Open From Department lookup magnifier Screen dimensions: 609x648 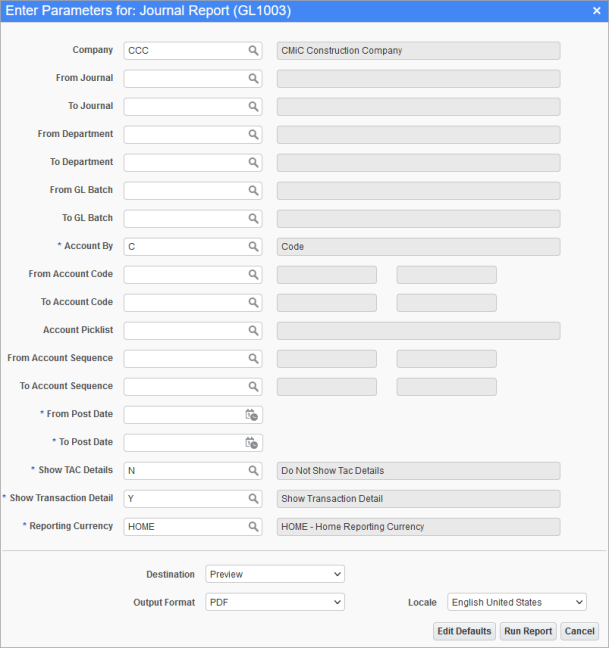[x=253, y=135]
